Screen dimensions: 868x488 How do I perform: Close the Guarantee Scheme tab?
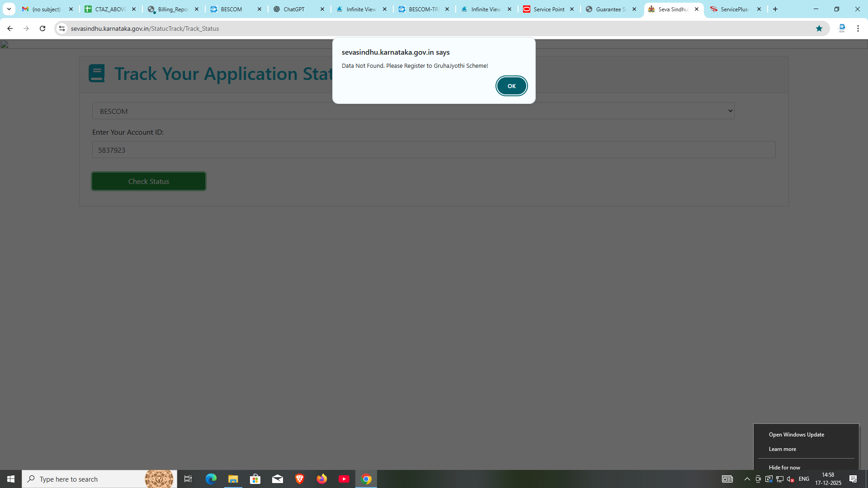pyautogui.click(x=634, y=9)
